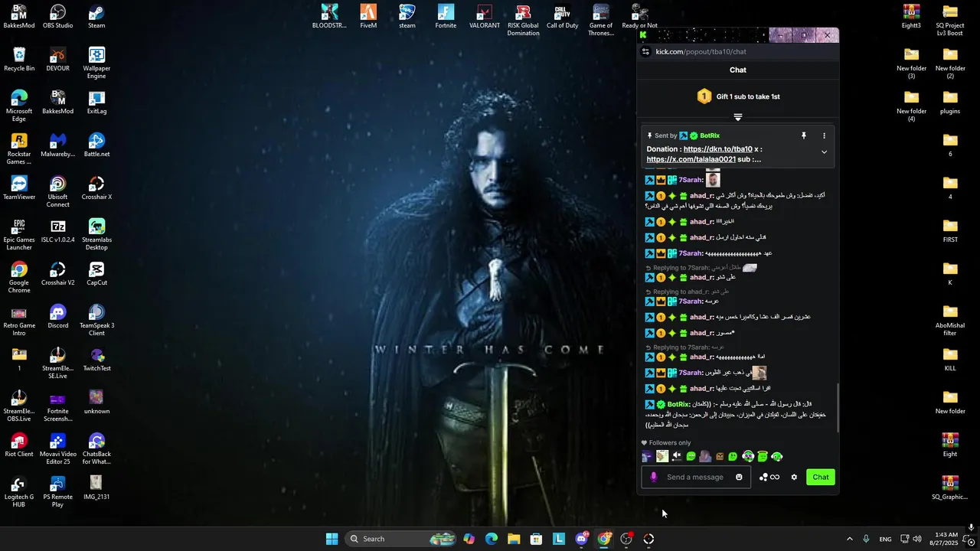Switch ENG input language in tray

click(885, 539)
